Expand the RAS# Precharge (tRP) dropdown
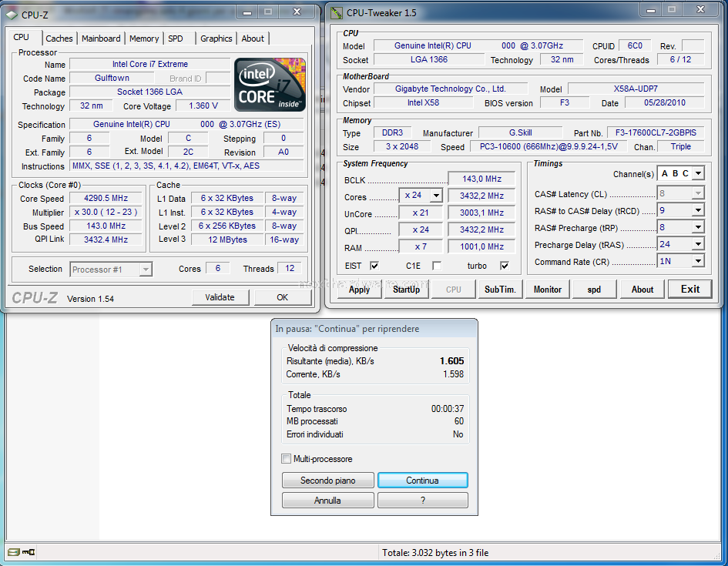728x566 pixels. click(x=698, y=227)
